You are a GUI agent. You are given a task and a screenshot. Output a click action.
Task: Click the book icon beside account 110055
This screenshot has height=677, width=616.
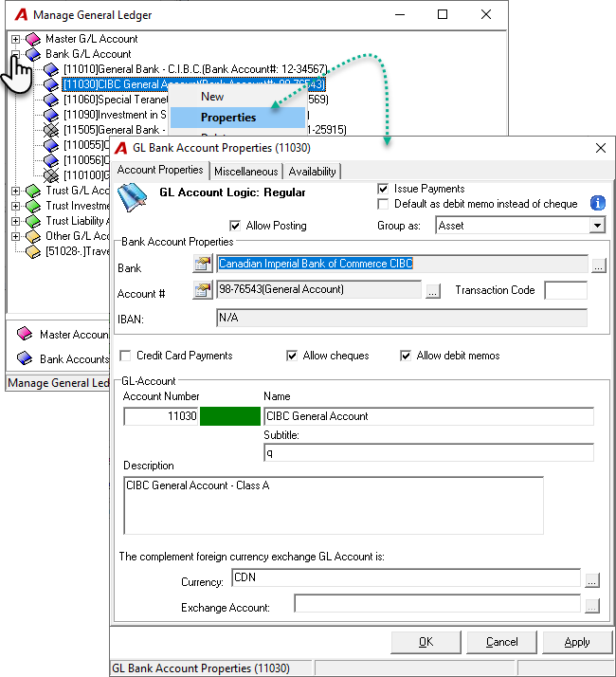[51, 145]
